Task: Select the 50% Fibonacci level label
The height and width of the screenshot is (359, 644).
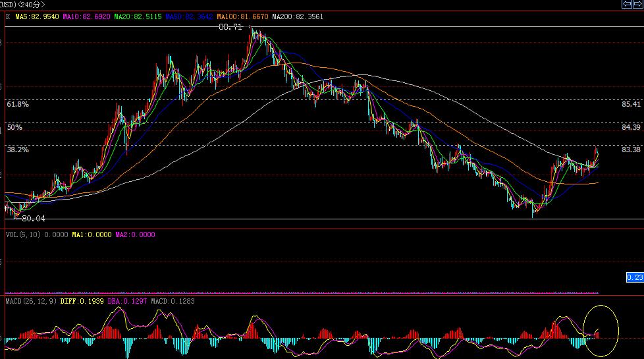Action: coord(14,127)
